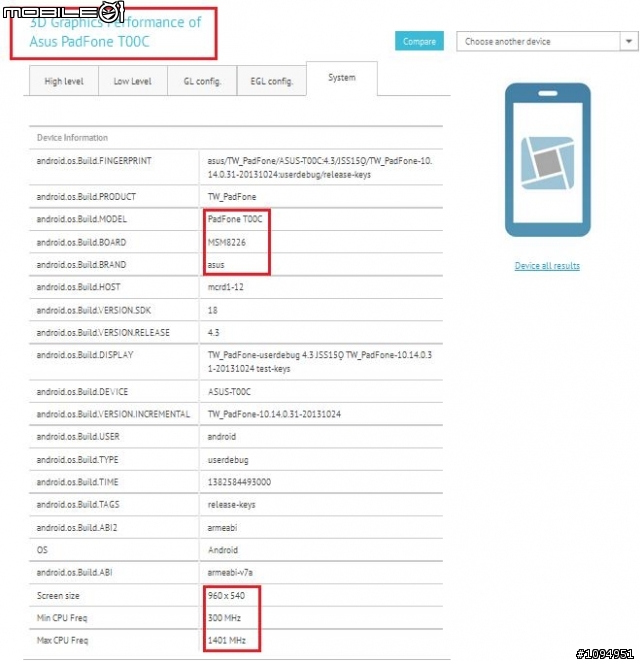The height and width of the screenshot is (662, 640).
Task: Click the dropdown arrow beside device chooser
Action: click(x=629, y=41)
